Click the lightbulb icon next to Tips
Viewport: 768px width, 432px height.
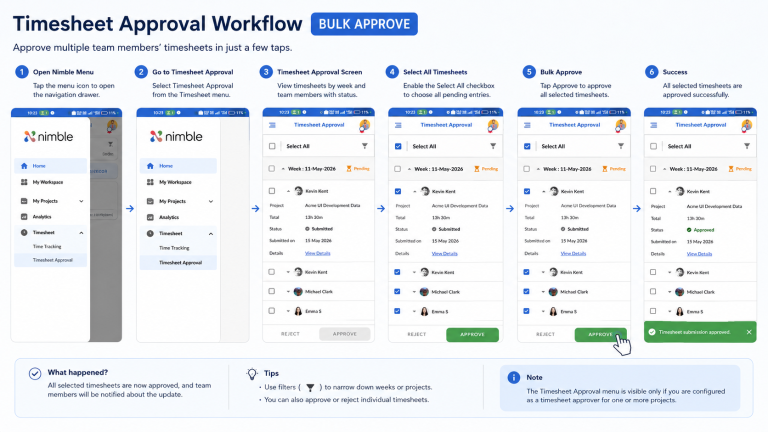(x=252, y=374)
